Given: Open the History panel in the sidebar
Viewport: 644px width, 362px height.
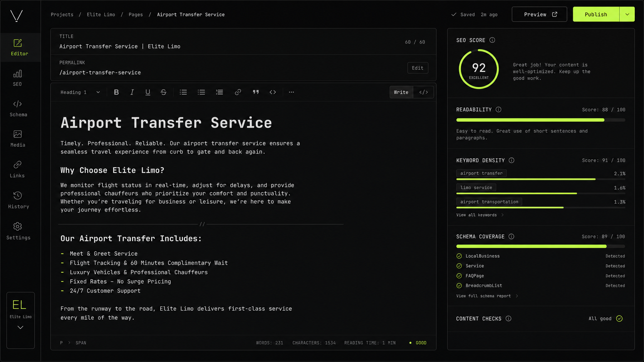Looking at the screenshot, I should (18, 200).
